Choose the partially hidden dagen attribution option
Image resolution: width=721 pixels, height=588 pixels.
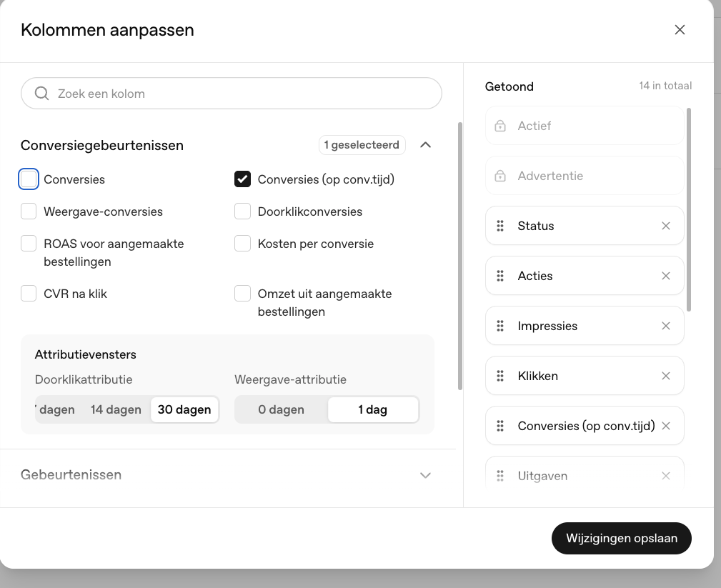pos(55,409)
